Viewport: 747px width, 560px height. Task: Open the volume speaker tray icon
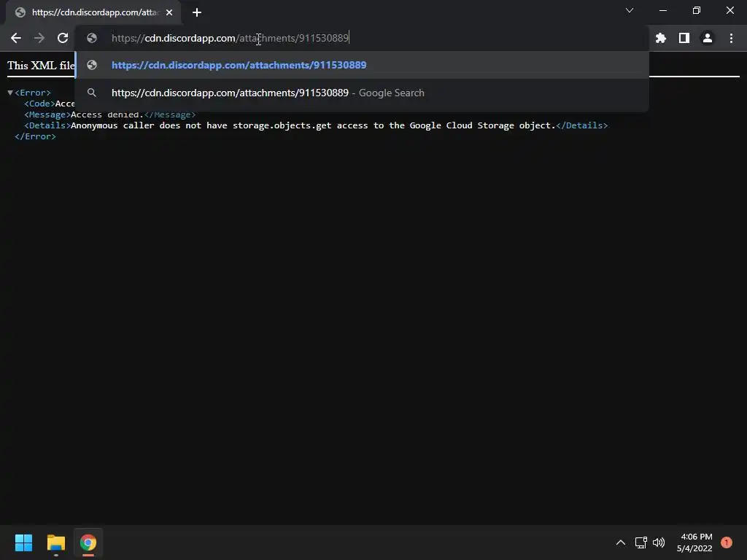point(659,542)
